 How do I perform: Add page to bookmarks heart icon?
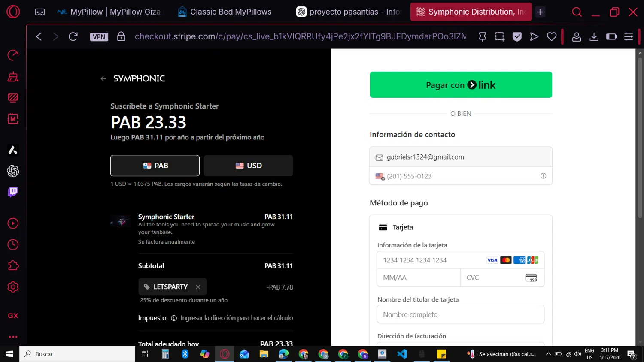552,37
